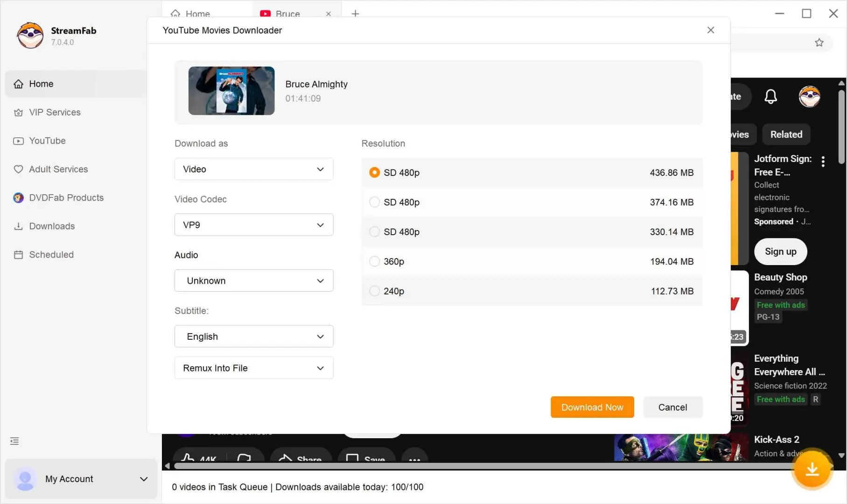This screenshot has height=504, width=847.
Task: Select the 240p 112.73 MB option
Action: (x=532, y=291)
